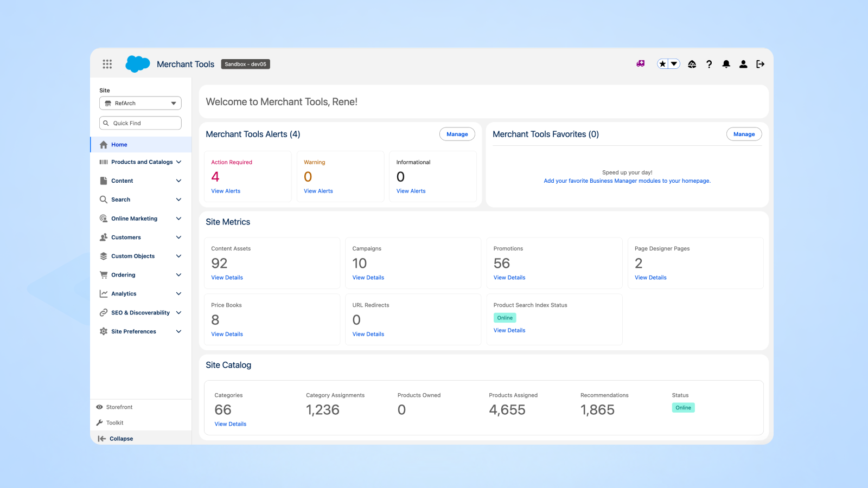This screenshot has height=488, width=868.
Task: Select Home in the sidebar navigation
Action: tap(119, 144)
